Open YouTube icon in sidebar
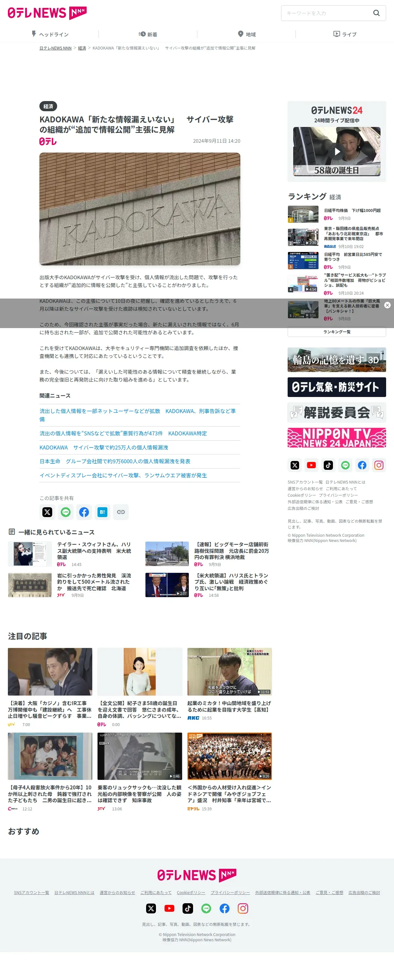This screenshot has width=394, height=980. point(311,465)
